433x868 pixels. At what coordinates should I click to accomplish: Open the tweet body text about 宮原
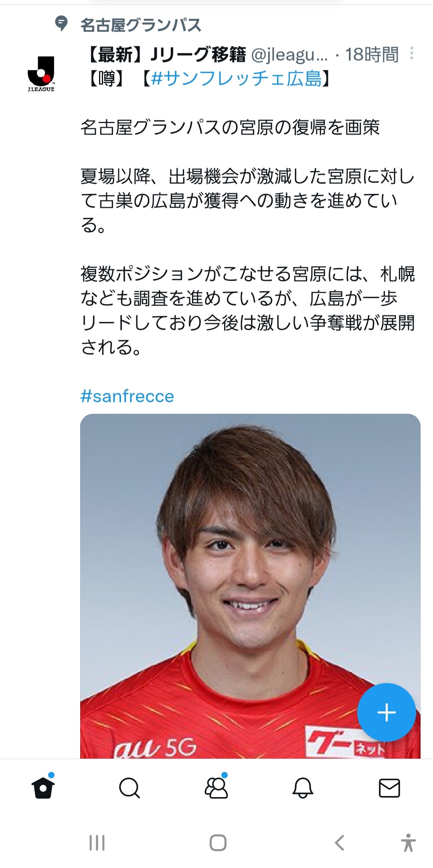tap(247, 237)
